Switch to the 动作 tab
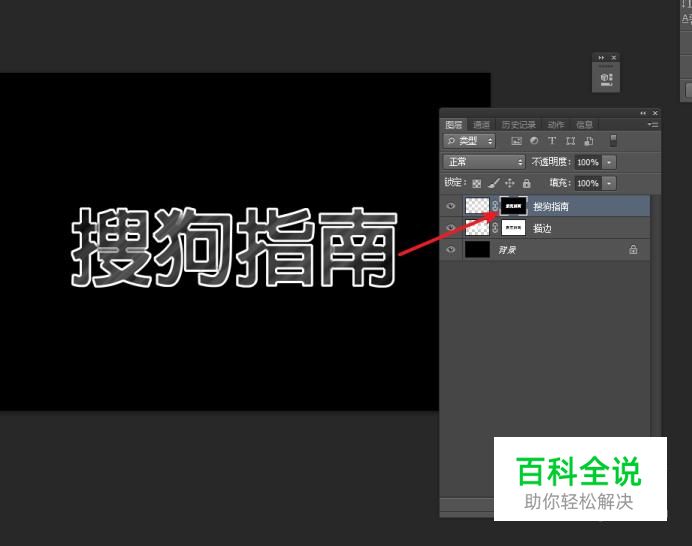Screen dimensions: 692x546 (556, 124)
